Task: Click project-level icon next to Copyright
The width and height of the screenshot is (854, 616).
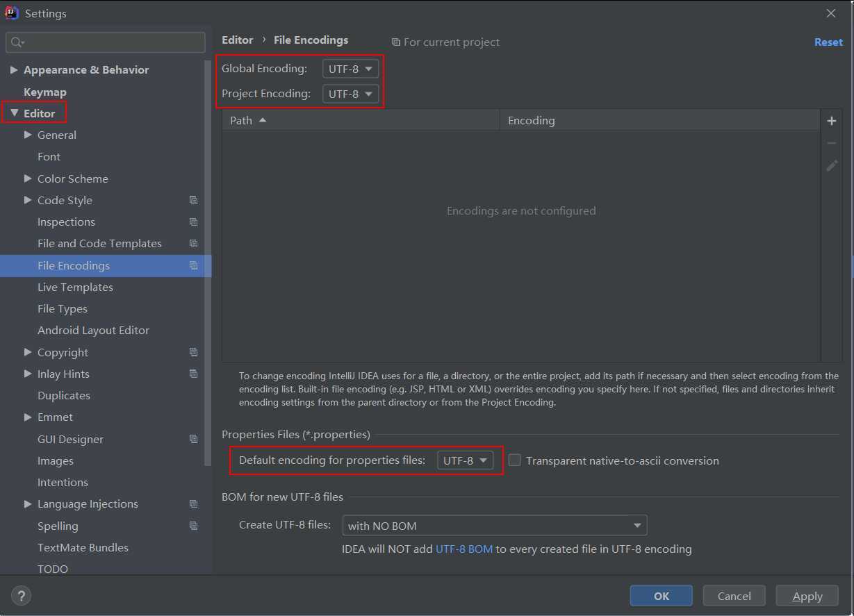Action: click(x=193, y=352)
